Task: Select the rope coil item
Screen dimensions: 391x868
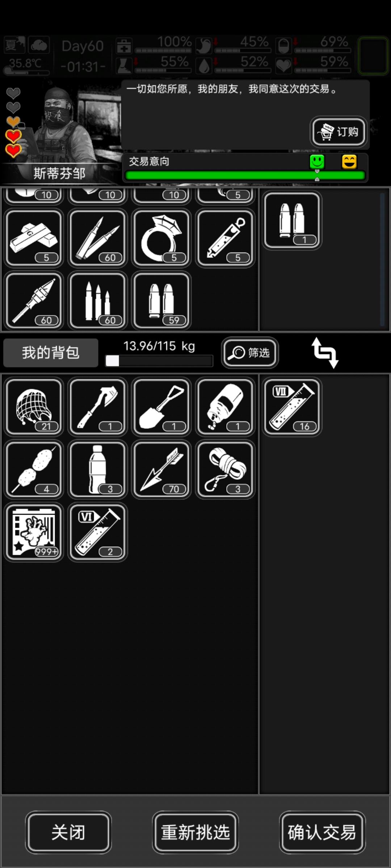Action: click(225, 469)
